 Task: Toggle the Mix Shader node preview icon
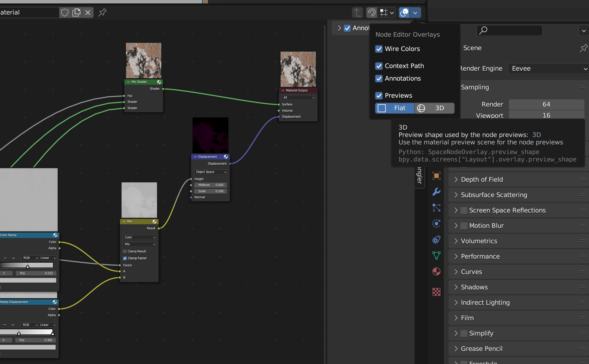[159, 82]
